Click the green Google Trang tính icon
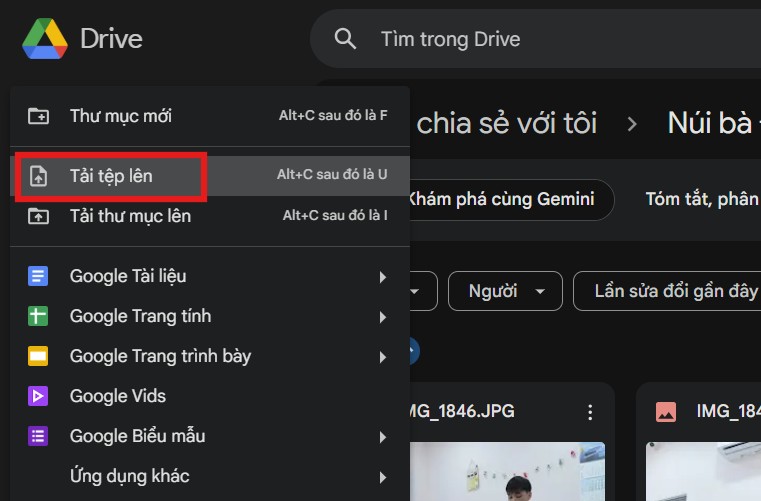 [x=38, y=316]
